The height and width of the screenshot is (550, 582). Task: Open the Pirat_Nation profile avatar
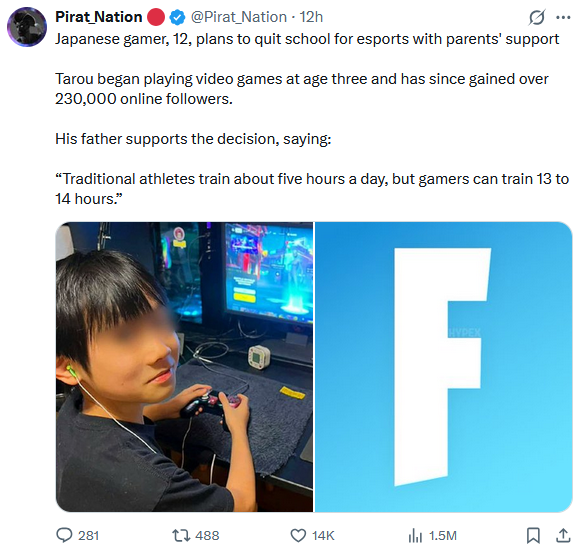(27, 27)
